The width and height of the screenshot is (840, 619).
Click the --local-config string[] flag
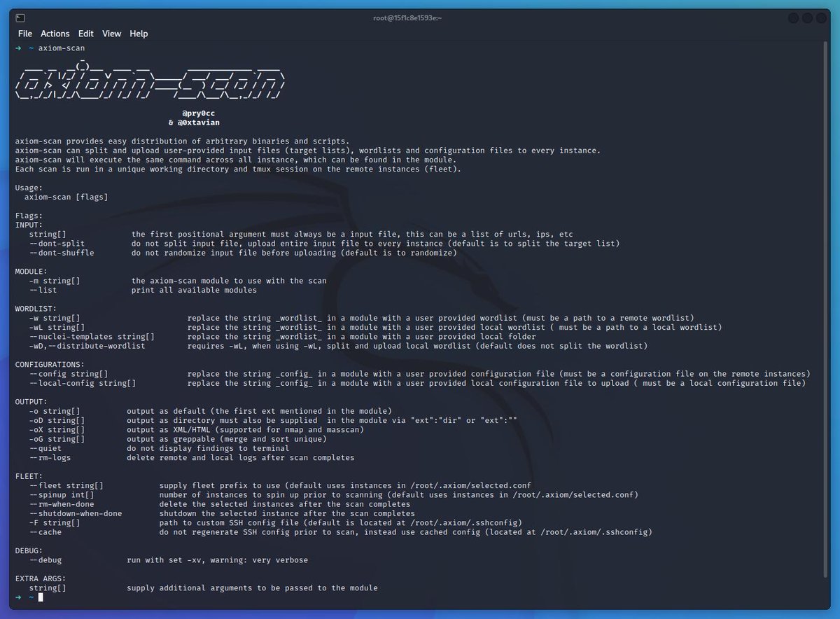pos(83,383)
